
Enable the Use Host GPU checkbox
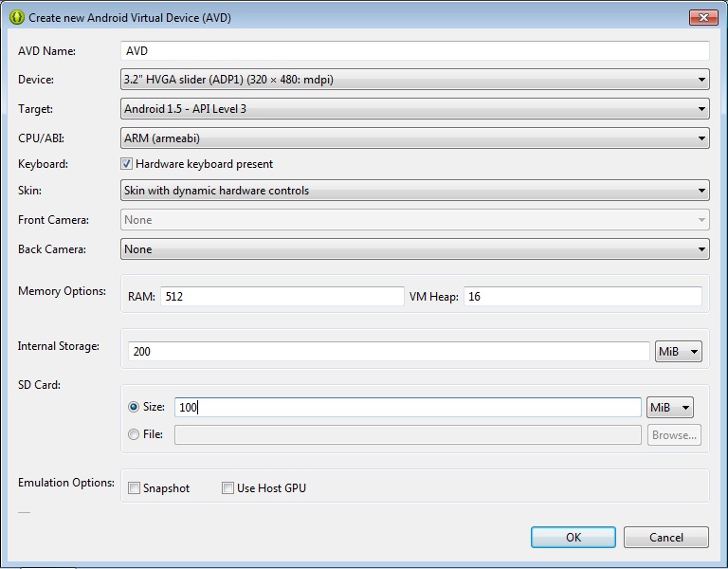point(227,488)
